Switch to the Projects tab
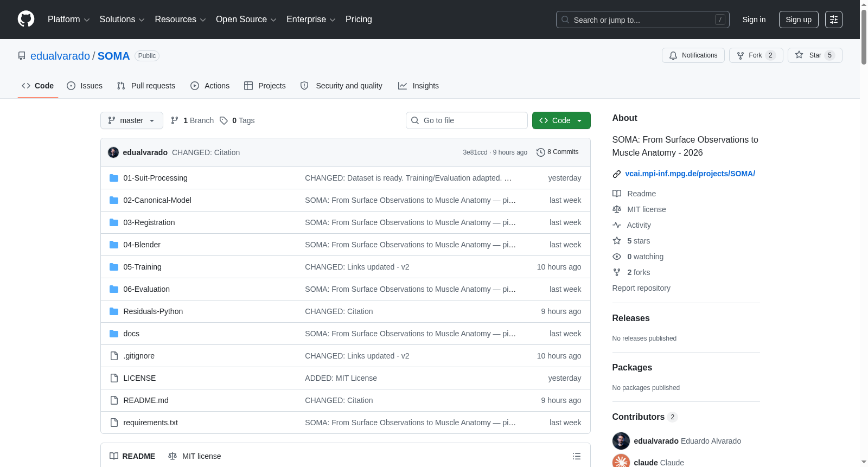This screenshot has height=467, width=868. (265, 86)
